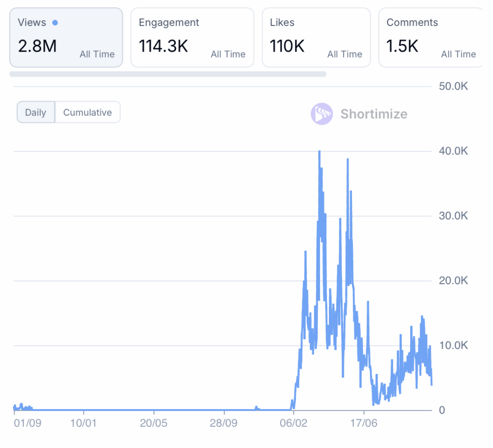Click the Shortimize watermark text
This screenshot has width=493, height=448.
[374, 114]
